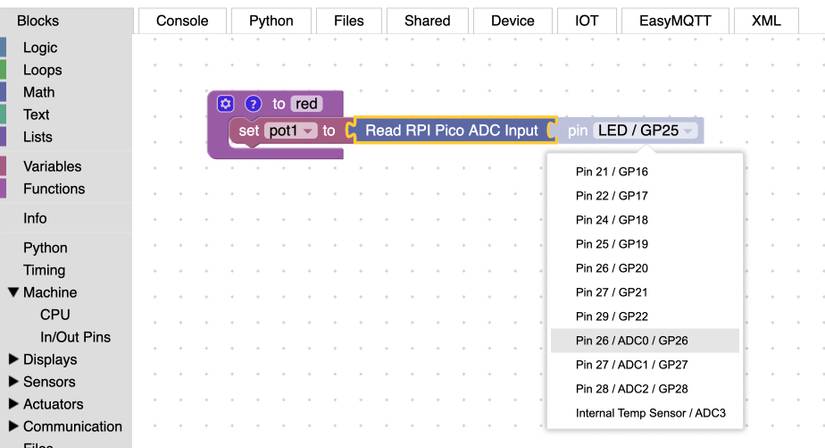Switch to the Python tab
Viewport: 825px width, 448px height.
coord(271,21)
